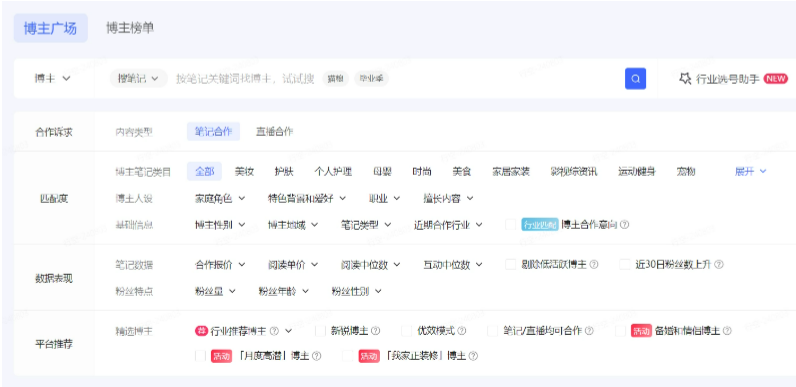
Task: Choose 家居家装 category
Action: (x=511, y=172)
